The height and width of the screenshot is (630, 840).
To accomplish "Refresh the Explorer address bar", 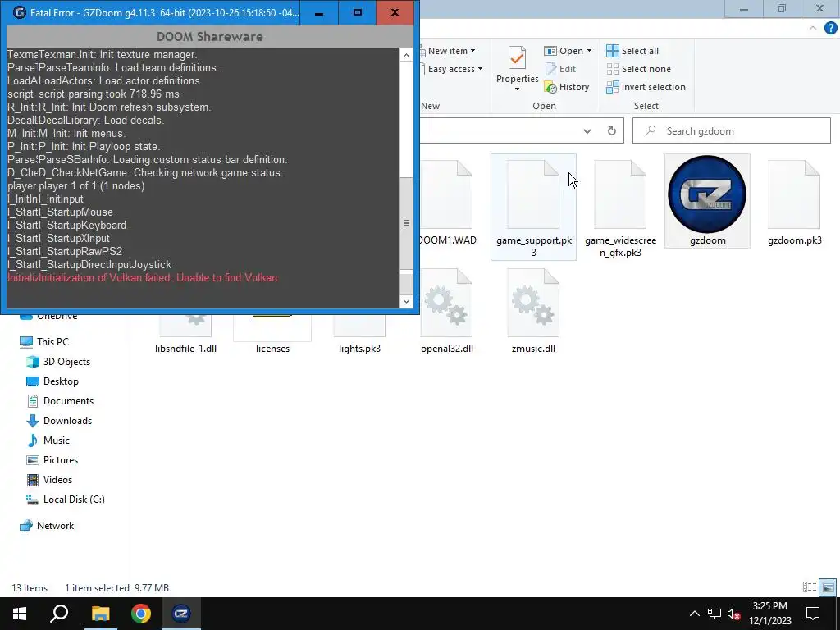I will 611,130.
